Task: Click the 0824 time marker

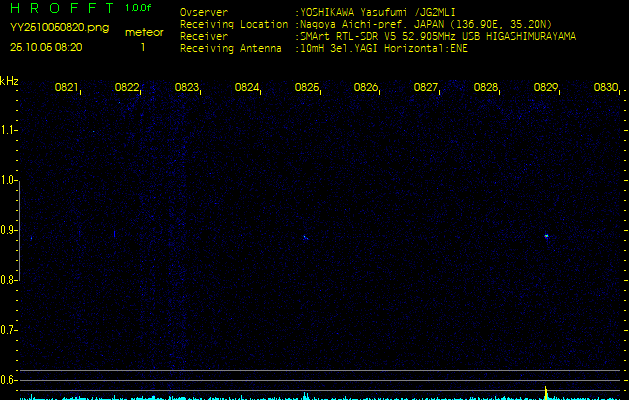Action: 246,87
